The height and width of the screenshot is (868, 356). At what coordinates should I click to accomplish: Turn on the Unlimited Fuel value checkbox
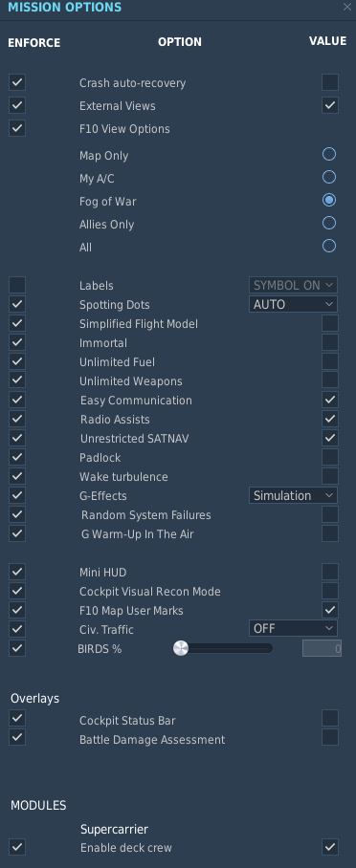pos(330,361)
